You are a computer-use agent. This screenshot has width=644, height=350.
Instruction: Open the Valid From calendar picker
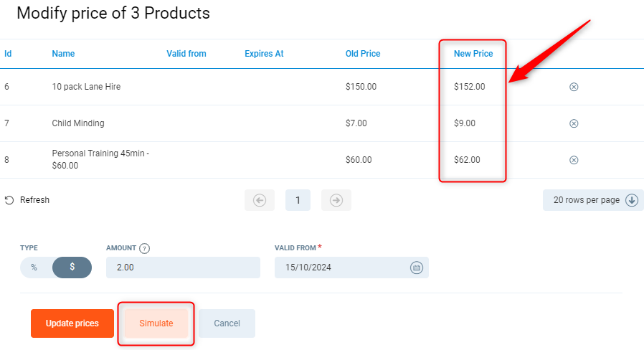[x=416, y=268]
